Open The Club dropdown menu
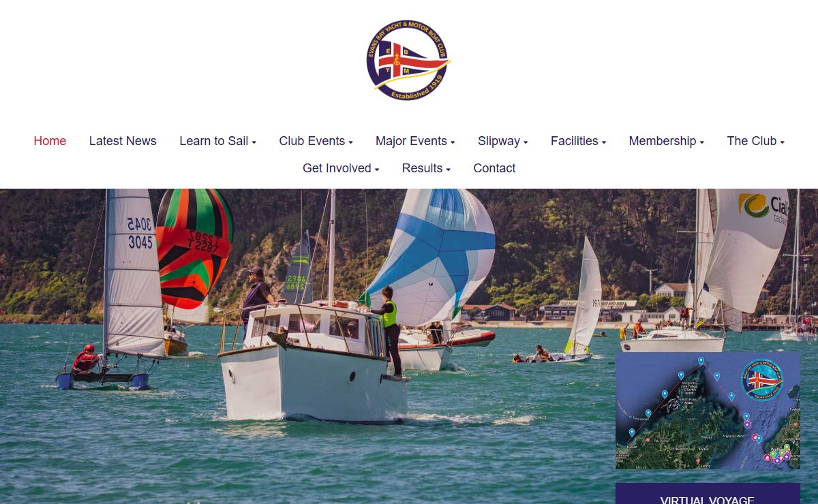 (x=755, y=141)
